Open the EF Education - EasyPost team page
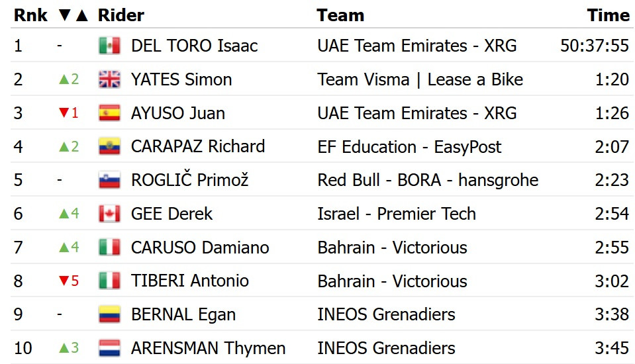The width and height of the screenshot is (635, 364). (409, 147)
